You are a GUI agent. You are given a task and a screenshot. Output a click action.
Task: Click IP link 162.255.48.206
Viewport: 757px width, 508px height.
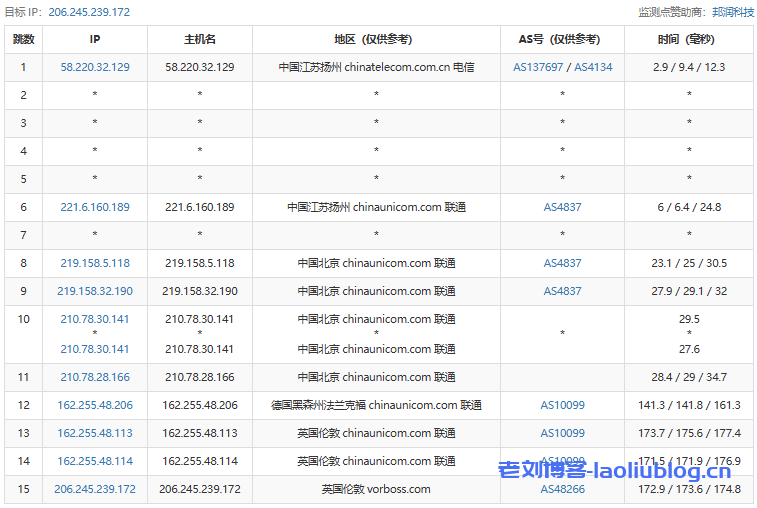[95, 405]
